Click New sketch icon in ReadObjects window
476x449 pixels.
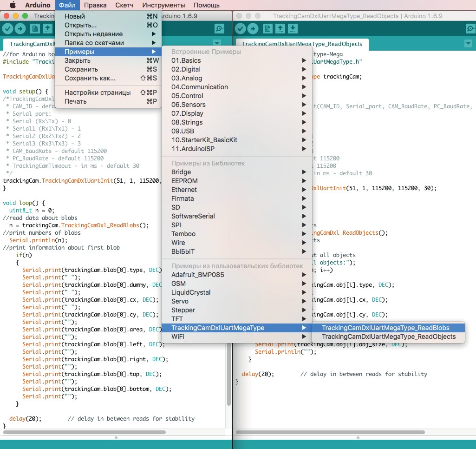267,29
